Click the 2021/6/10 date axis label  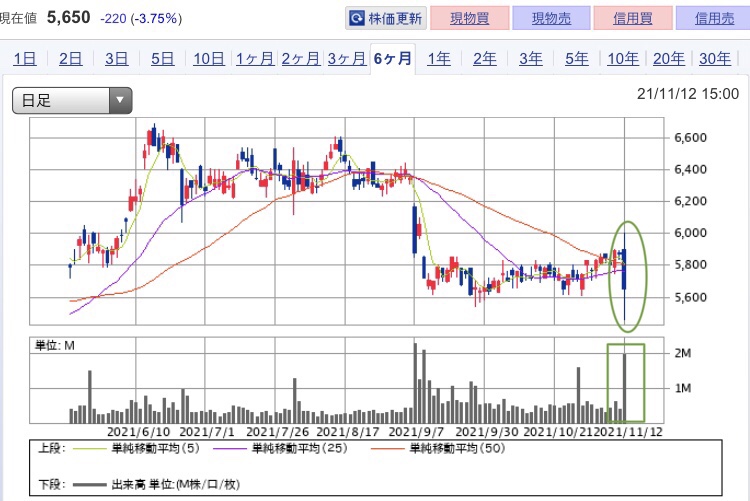(139, 432)
